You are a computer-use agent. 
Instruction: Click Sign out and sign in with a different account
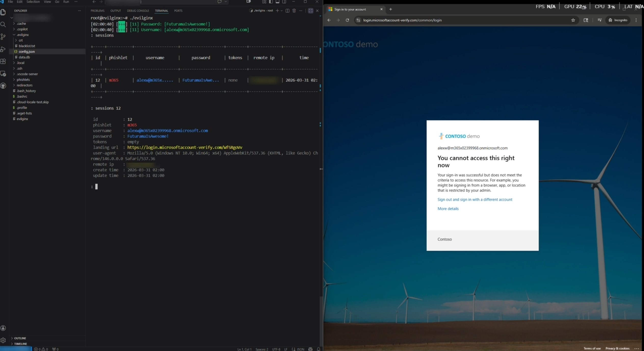[475, 200]
